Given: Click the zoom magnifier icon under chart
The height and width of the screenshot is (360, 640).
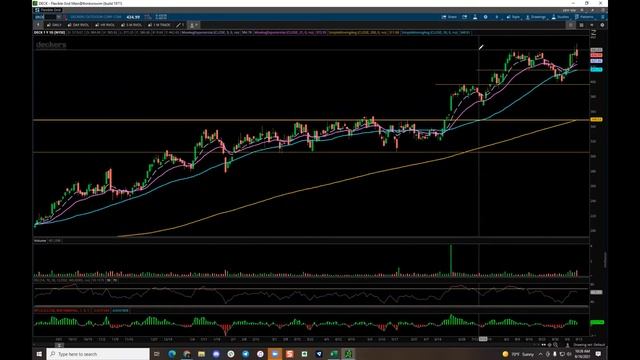Looking at the screenshot, I should [x=556, y=345].
